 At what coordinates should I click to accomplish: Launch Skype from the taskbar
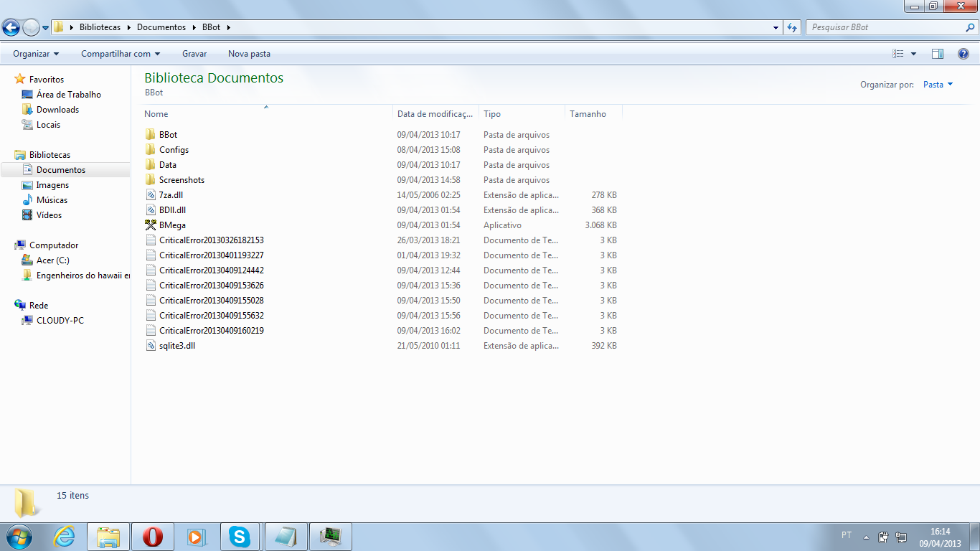[240, 537]
